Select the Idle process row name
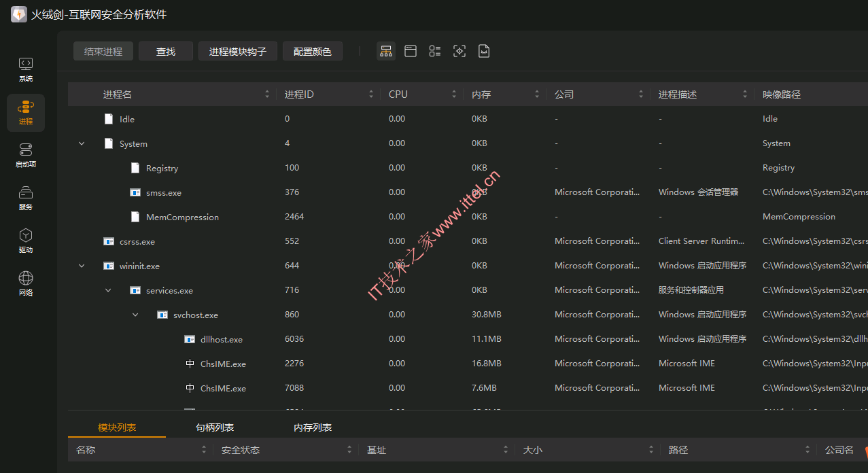 pyautogui.click(x=127, y=119)
